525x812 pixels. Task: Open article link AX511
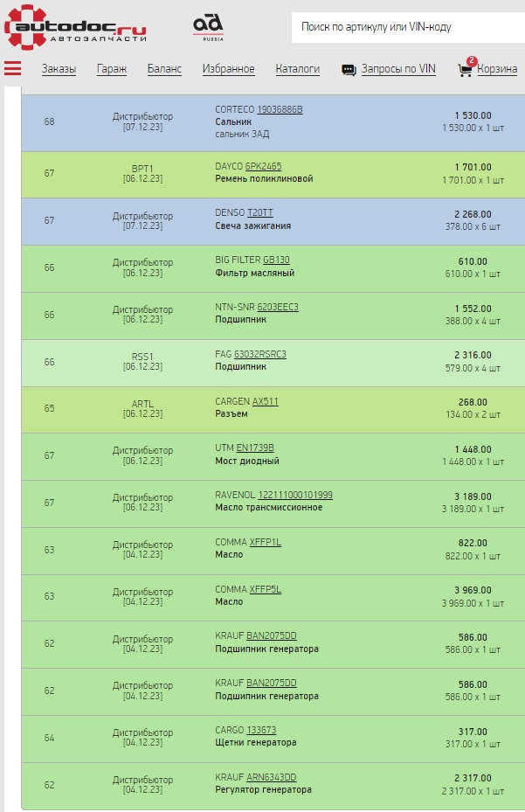(265, 401)
